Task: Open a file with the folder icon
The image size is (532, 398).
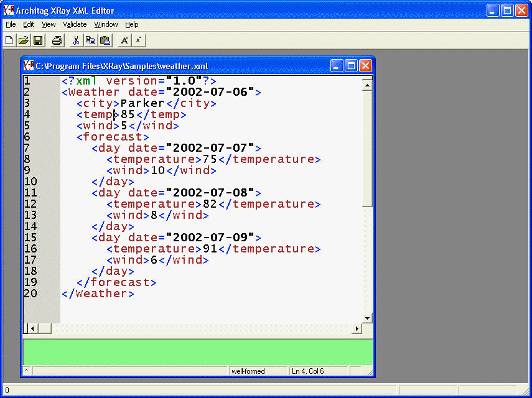Action: (24, 40)
